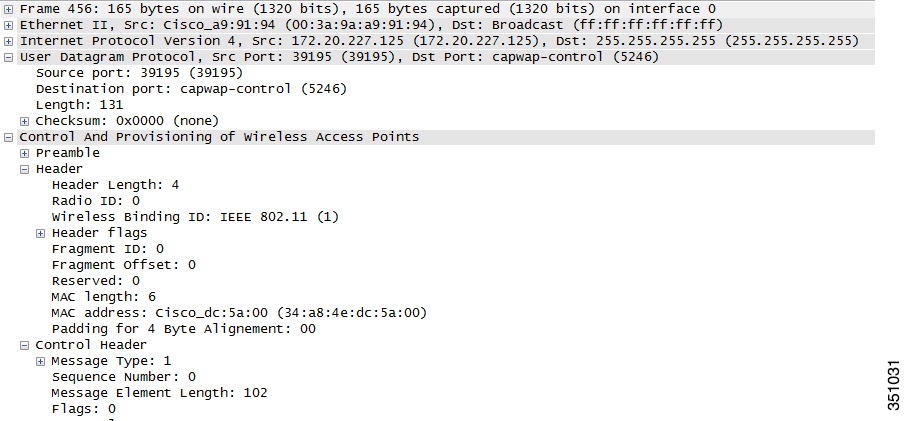This screenshot has height=421, width=906.
Task: Expand the Internet Protocol Version 4 section
Action: click(x=9, y=42)
